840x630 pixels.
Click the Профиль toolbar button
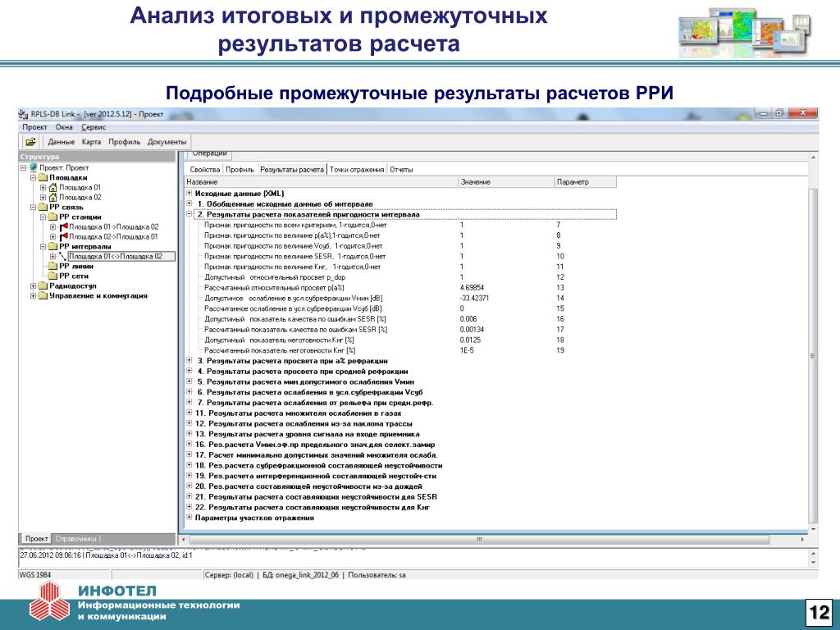[125, 142]
